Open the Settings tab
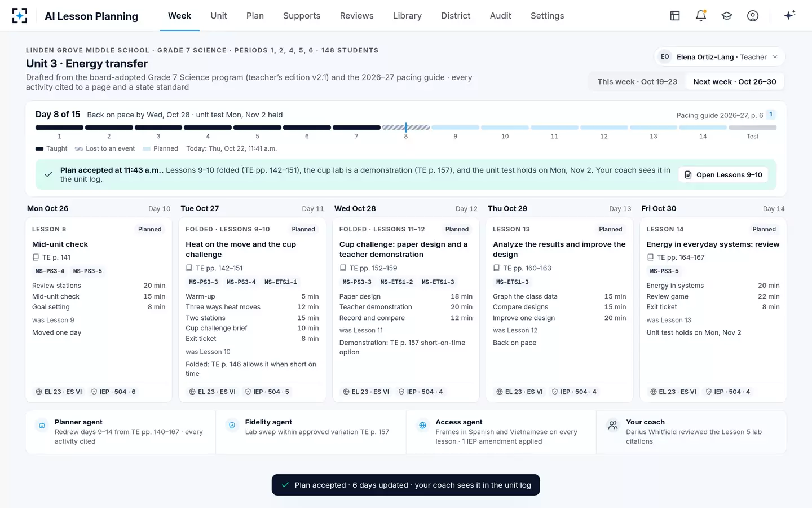Screen dimensions: 812x508 pos(548,16)
